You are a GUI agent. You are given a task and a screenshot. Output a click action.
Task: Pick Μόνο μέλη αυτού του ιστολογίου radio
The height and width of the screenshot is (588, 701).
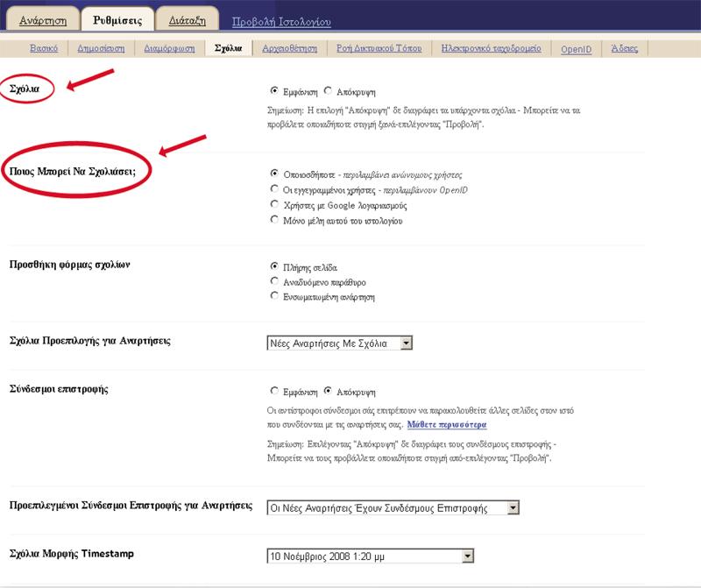click(x=275, y=221)
